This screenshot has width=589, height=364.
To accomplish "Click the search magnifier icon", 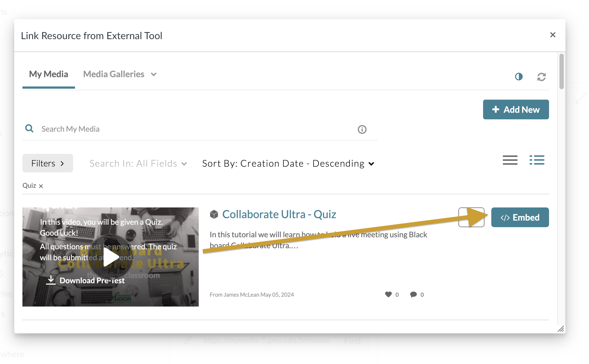I will point(29,128).
